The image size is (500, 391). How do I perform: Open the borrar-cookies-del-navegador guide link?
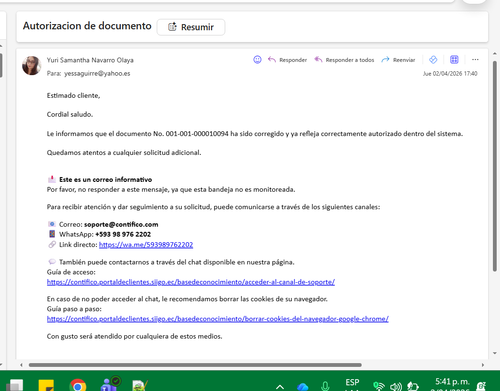coord(218,319)
